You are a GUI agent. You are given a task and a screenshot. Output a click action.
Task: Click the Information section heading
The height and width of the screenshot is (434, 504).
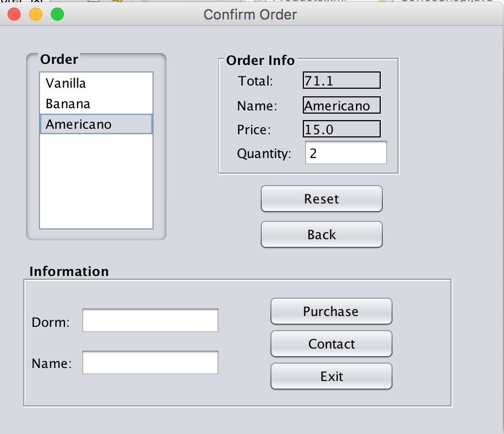(69, 272)
